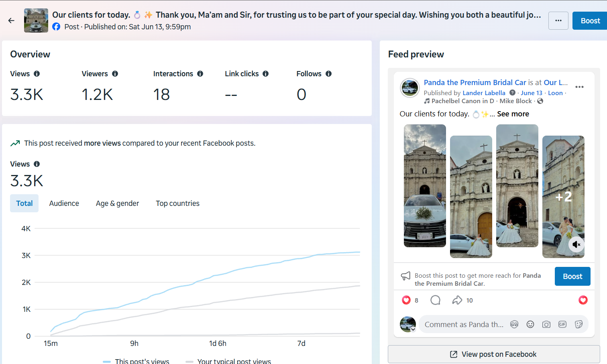Click the Facebook logo beside the Post published date
The width and height of the screenshot is (607, 364).
point(56,27)
